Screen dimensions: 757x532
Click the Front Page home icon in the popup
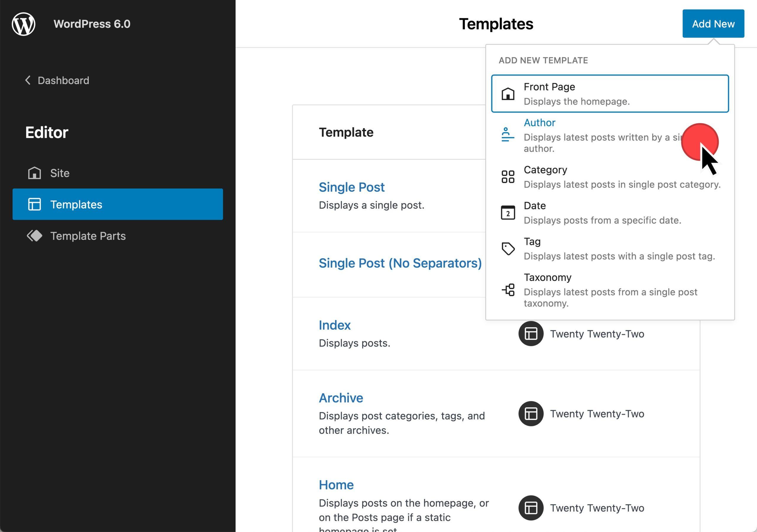[507, 94]
